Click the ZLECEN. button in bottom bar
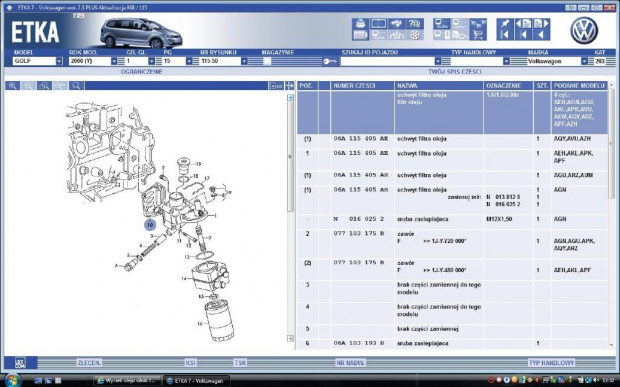Viewport: 620px width, 387px height. tap(89, 362)
